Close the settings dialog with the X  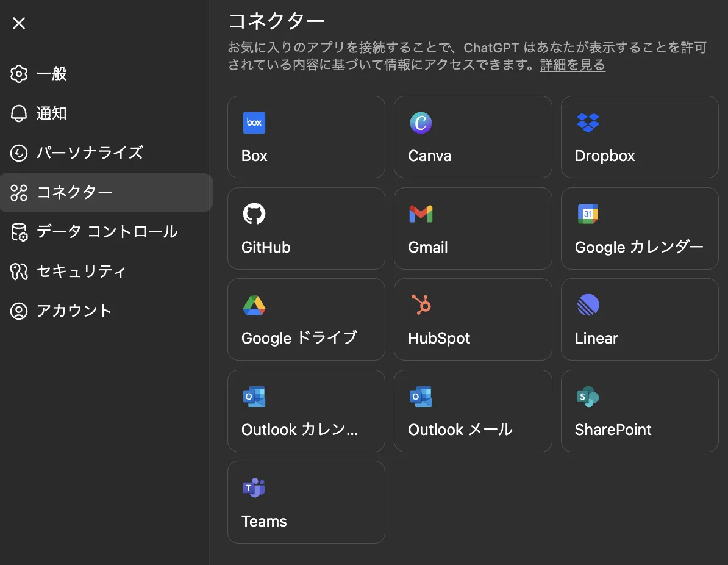click(18, 23)
